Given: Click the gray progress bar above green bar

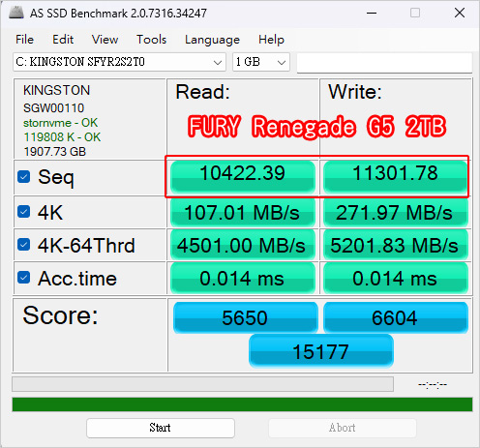Looking at the screenshot, I should (202, 384).
